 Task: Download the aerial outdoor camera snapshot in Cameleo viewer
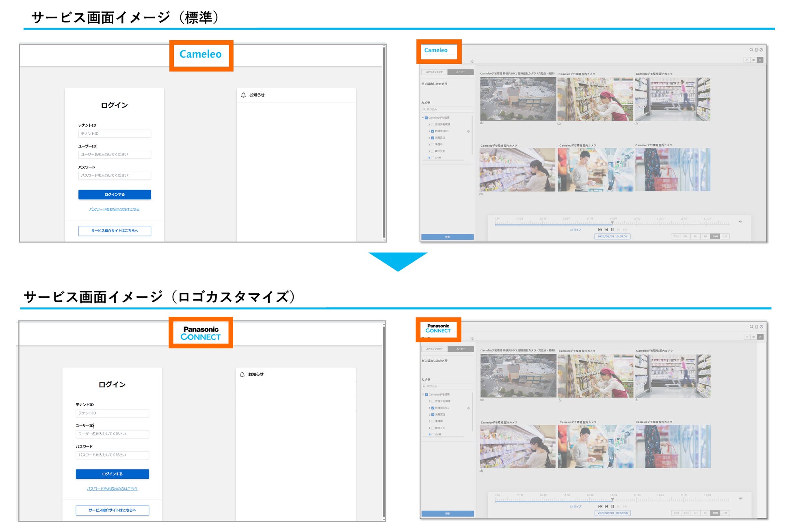click(482, 123)
